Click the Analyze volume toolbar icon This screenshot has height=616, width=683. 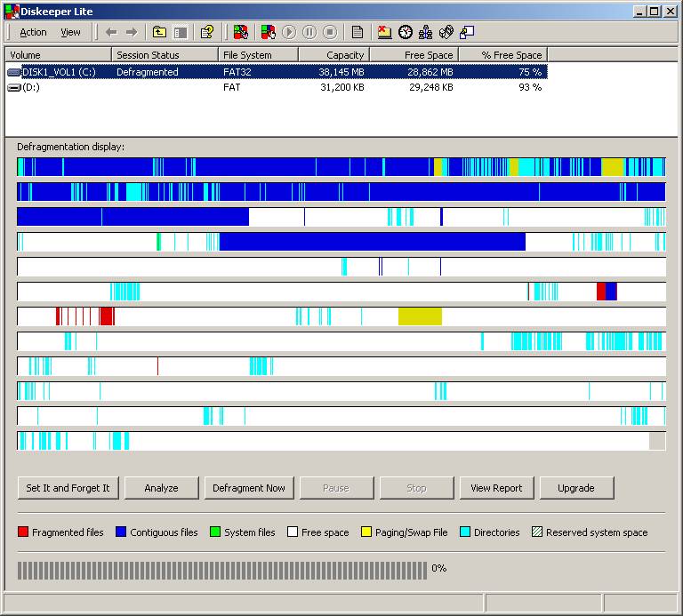point(240,32)
